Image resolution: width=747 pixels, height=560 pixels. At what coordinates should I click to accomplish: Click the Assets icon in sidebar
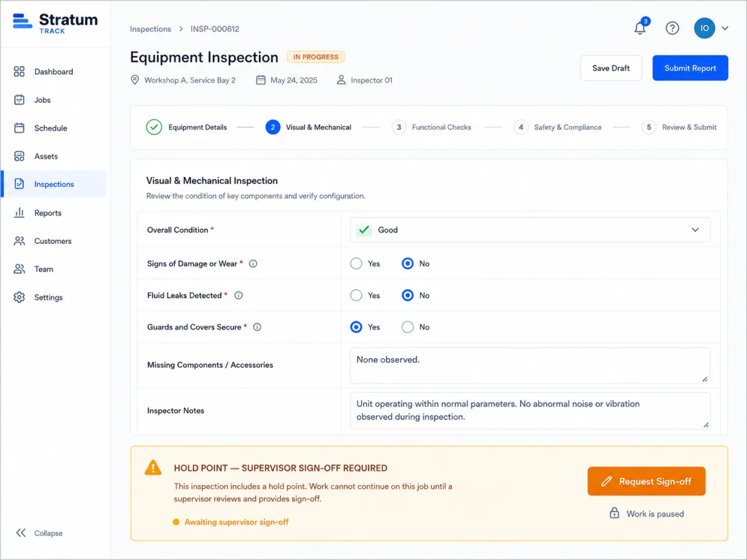19,156
